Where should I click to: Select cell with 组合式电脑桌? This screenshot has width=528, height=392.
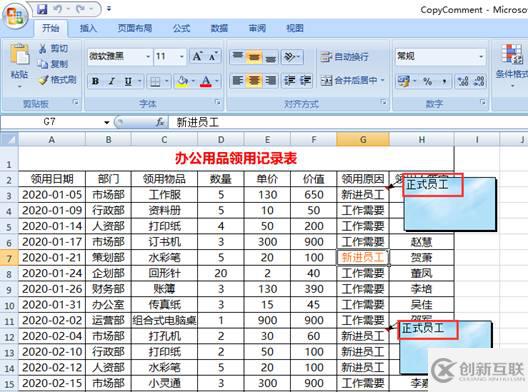[x=164, y=320]
